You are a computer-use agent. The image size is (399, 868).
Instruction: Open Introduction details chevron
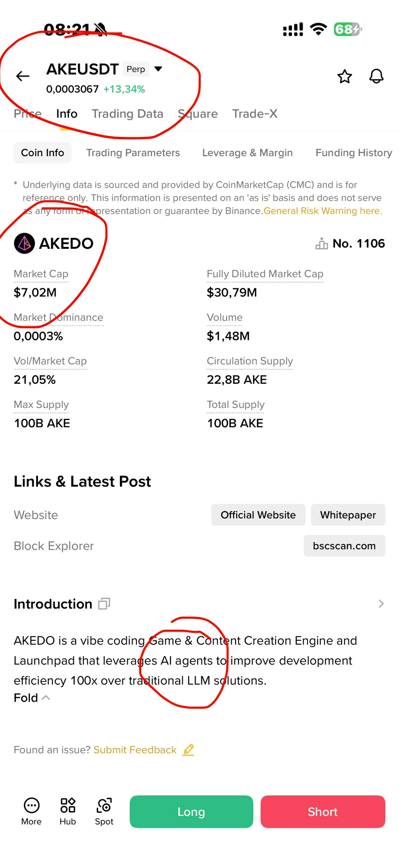pos(381,604)
